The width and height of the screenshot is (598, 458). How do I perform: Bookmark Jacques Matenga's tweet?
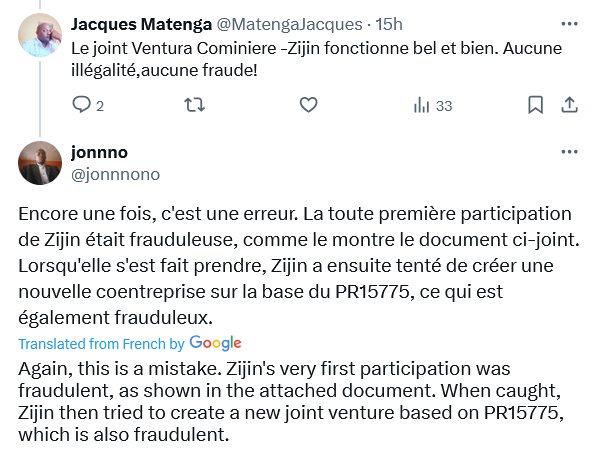(535, 105)
